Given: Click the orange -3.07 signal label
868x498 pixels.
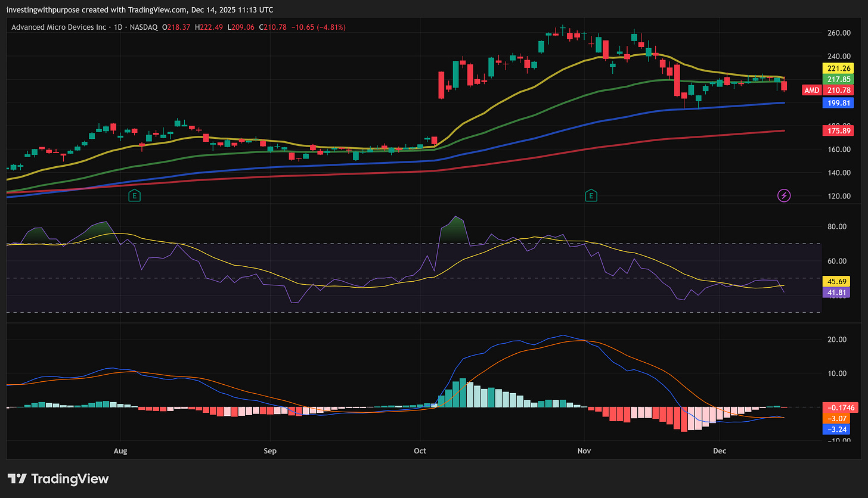Looking at the screenshot, I should click(x=838, y=418).
